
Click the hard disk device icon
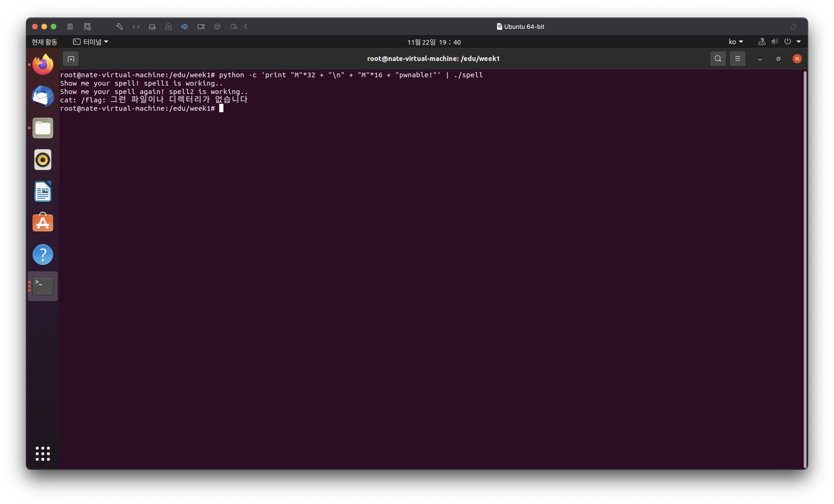point(152,26)
